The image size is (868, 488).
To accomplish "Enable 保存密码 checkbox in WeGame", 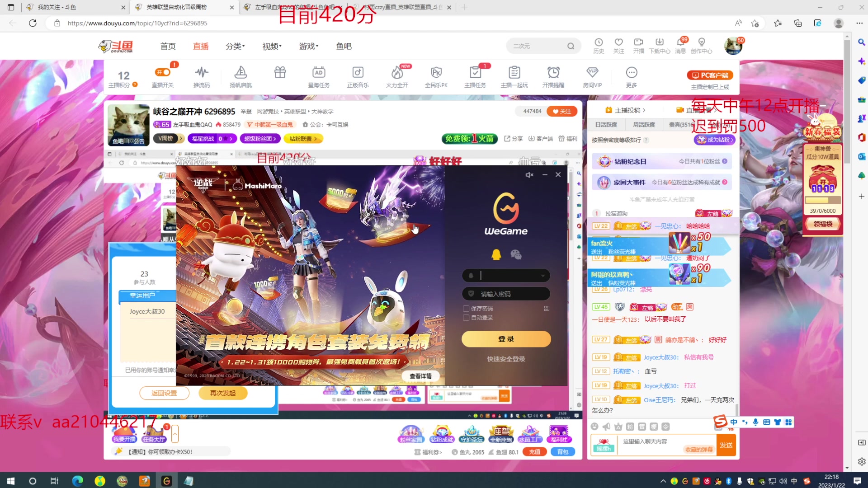I will (x=466, y=309).
